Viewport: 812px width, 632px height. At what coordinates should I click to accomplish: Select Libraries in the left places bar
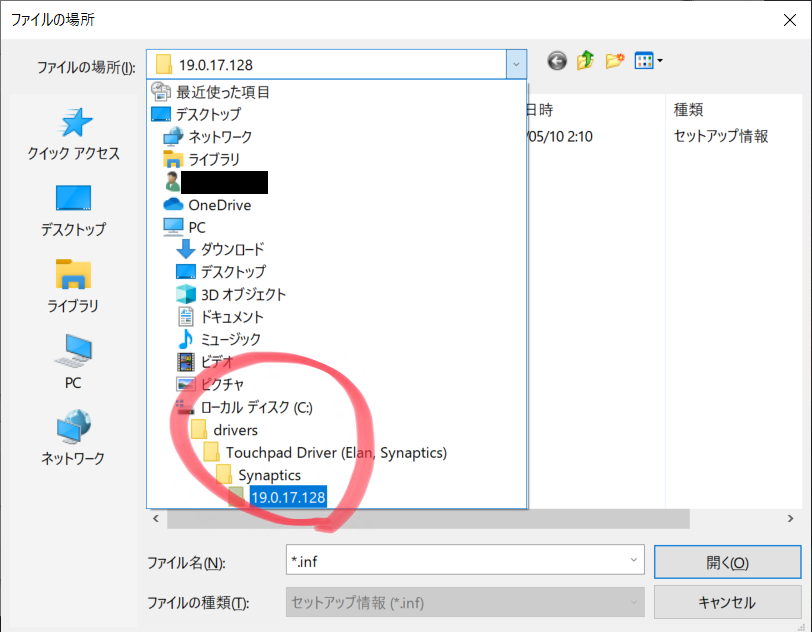click(74, 287)
